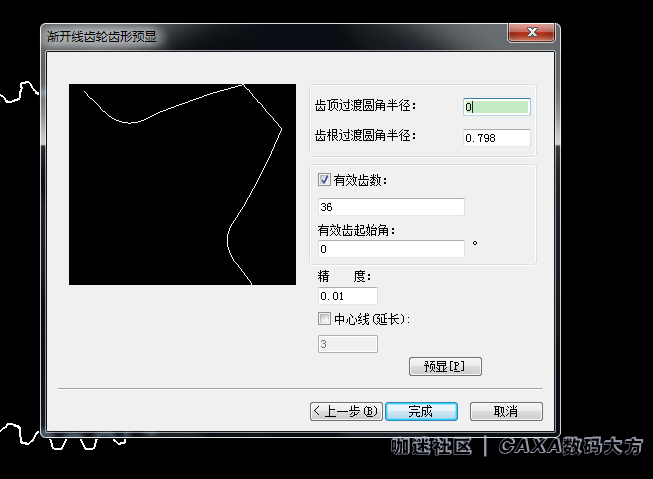The height and width of the screenshot is (479, 653).
Task: Click the 有效齿数 field showing 36
Action: [390, 207]
